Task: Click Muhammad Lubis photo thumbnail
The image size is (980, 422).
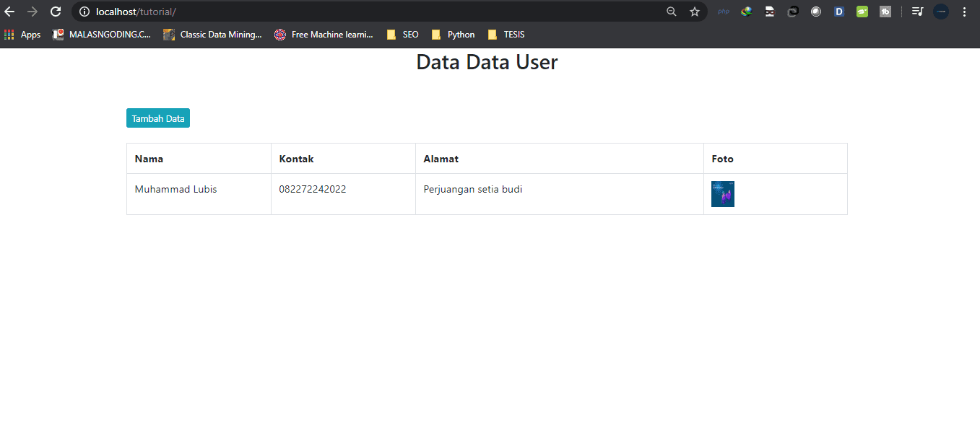Action: 723,194
